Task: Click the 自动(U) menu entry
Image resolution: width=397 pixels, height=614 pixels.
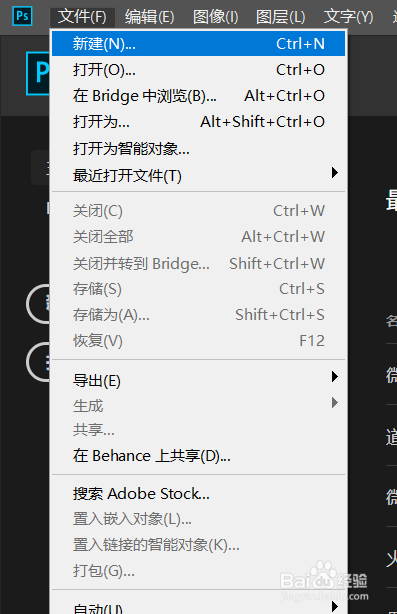Action: [198, 607]
